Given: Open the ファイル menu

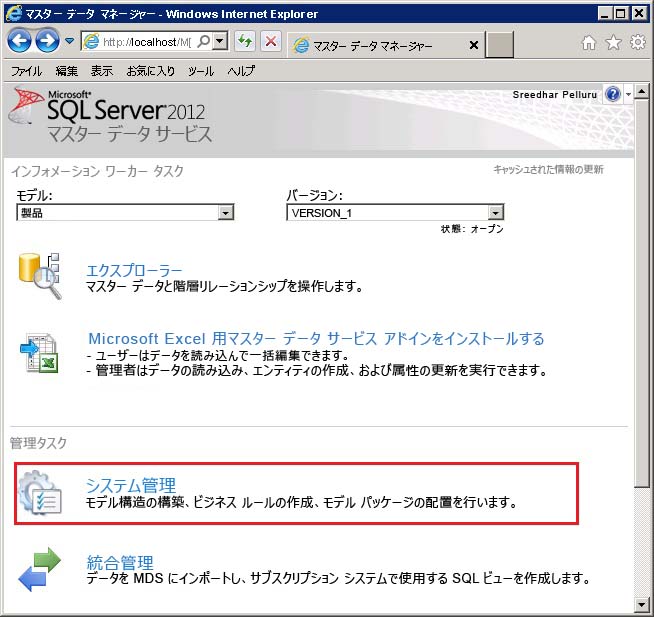Looking at the screenshot, I should [x=26, y=71].
